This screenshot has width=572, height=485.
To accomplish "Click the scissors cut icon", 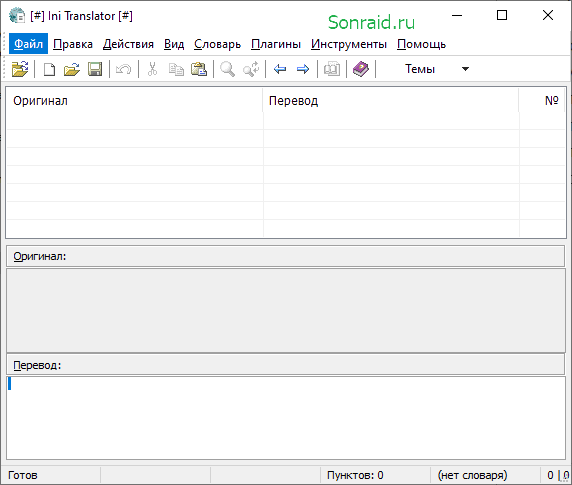I will tap(152, 69).
